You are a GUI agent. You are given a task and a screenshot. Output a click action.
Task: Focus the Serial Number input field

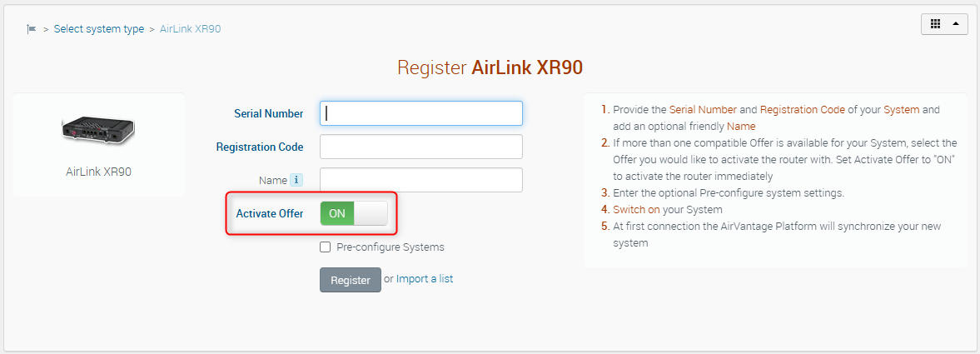pyautogui.click(x=421, y=113)
